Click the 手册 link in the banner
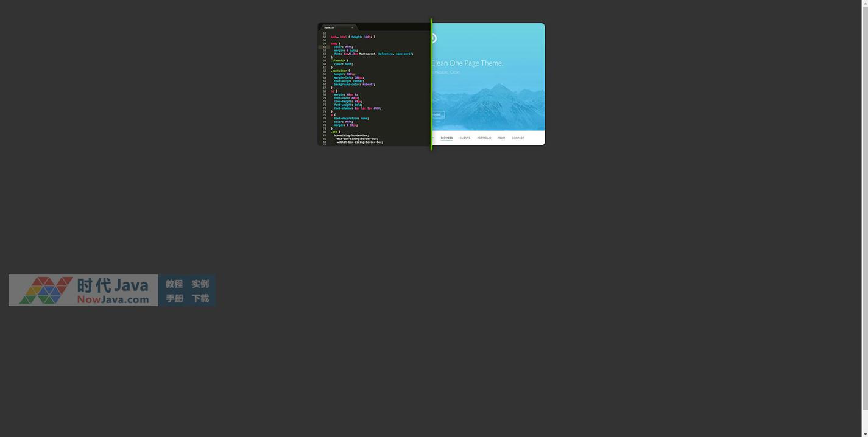Viewport: 868px width, 437px height. [x=174, y=298]
